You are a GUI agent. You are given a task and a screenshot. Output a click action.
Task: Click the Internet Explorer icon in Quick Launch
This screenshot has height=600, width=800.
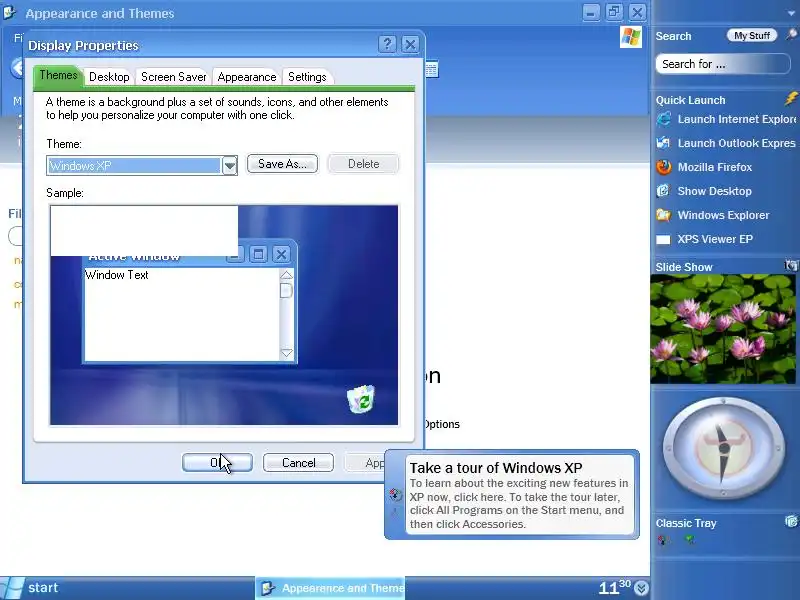point(664,119)
